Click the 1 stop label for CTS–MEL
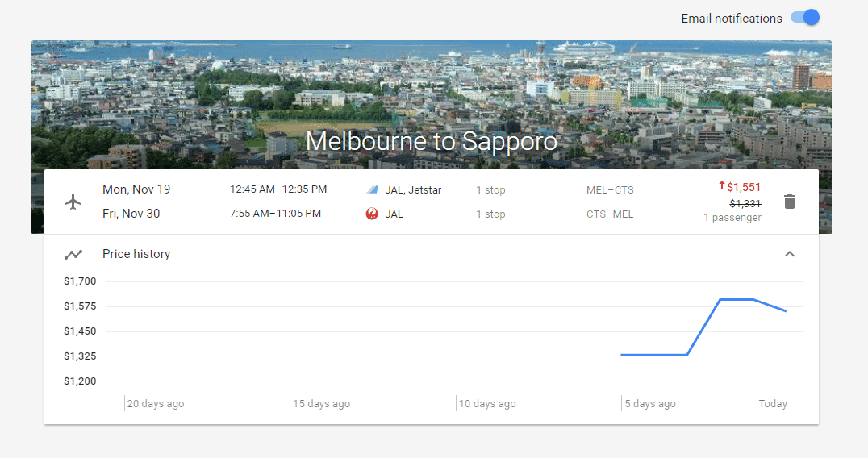The image size is (868, 458). pyautogui.click(x=490, y=214)
